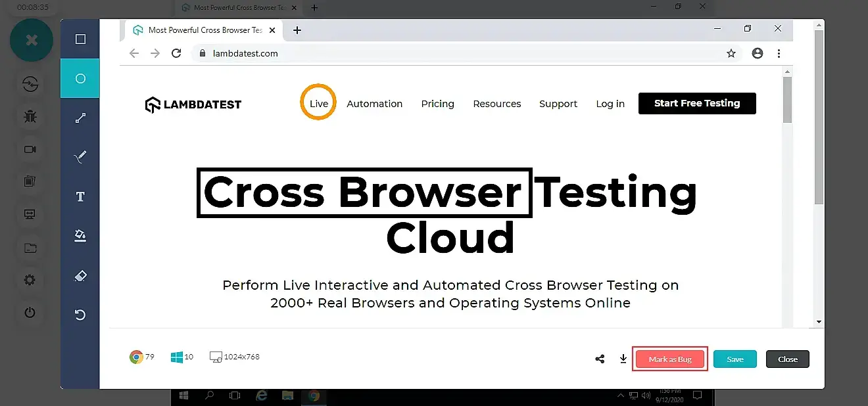Open the Automation menu item
The height and width of the screenshot is (406, 868).
tap(374, 104)
